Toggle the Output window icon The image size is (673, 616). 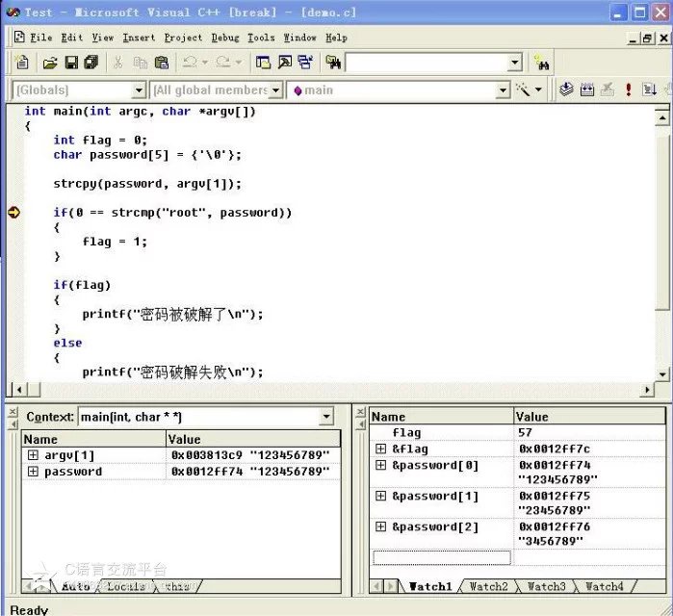[285, 63]
